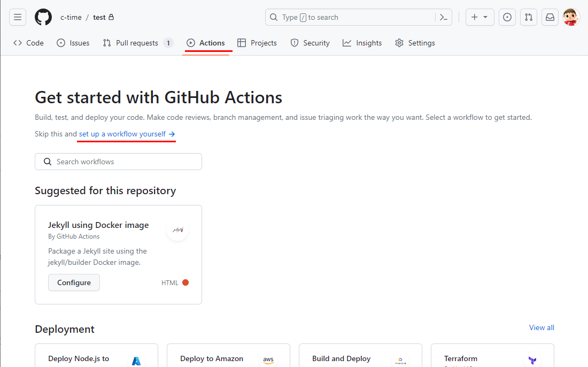Open the Projects tab

pos(257,43)
